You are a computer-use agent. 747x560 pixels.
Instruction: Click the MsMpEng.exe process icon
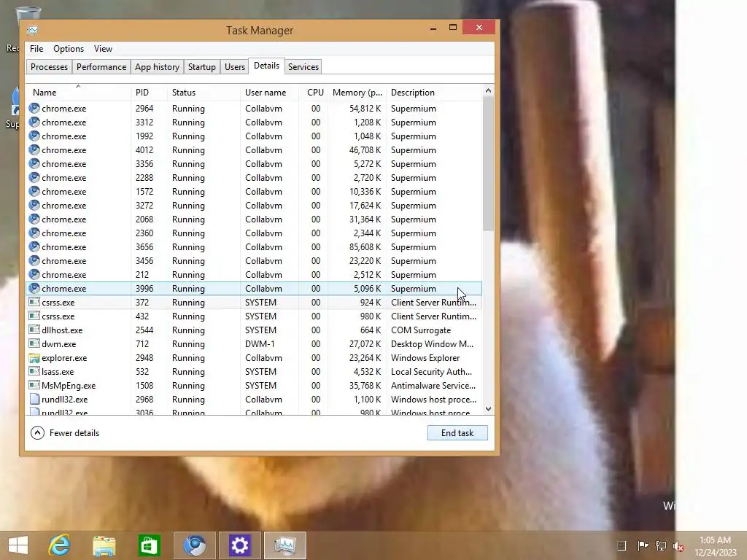pos(34,385)
